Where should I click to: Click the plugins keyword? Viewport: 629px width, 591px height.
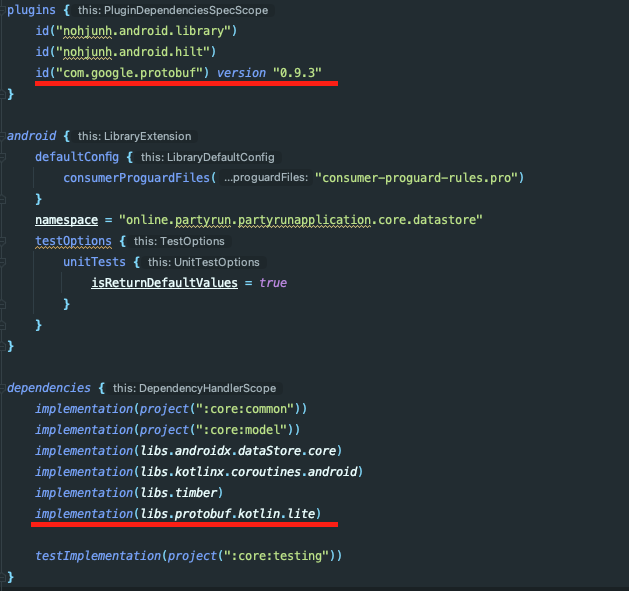(31, 10)
